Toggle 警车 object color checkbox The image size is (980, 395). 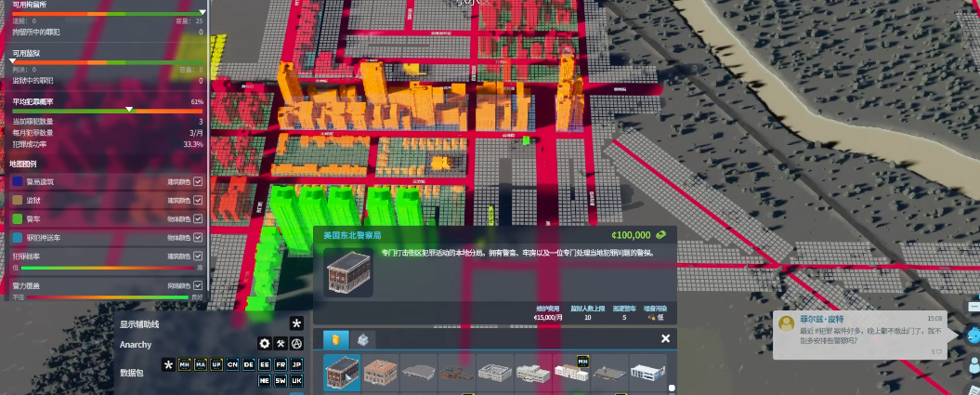point(198,218)
